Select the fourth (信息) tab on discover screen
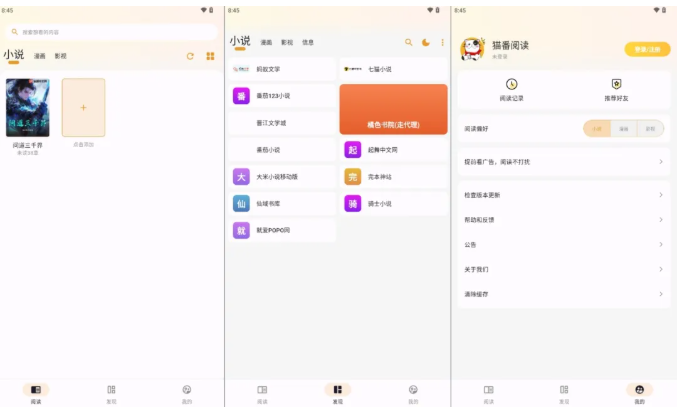The image size is (679, 415). [x=307, y=42]
